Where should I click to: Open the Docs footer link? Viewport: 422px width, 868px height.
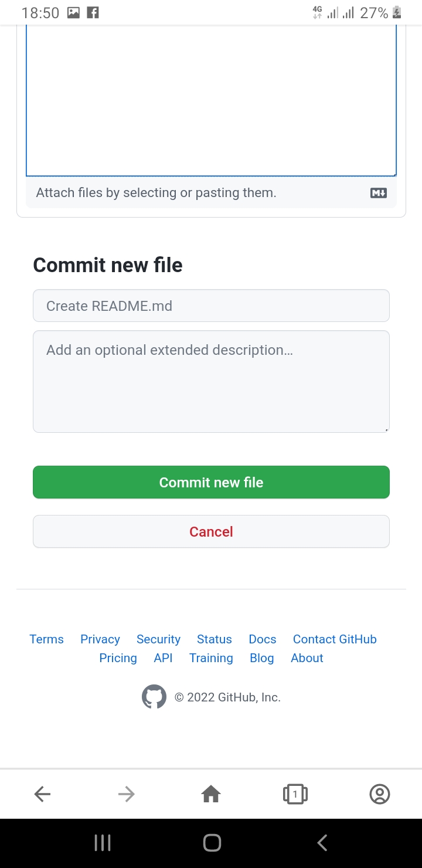click(263, 639)
